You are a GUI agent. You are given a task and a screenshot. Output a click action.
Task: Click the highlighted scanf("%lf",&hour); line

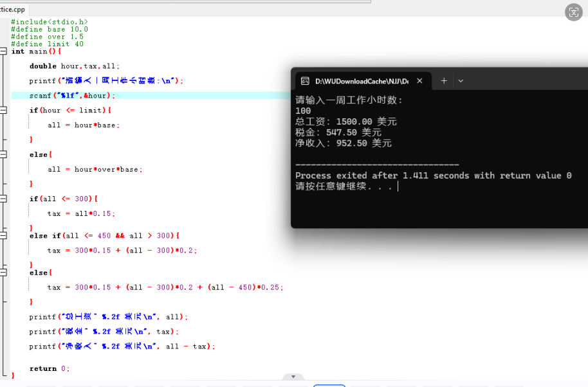coord(72,96)
